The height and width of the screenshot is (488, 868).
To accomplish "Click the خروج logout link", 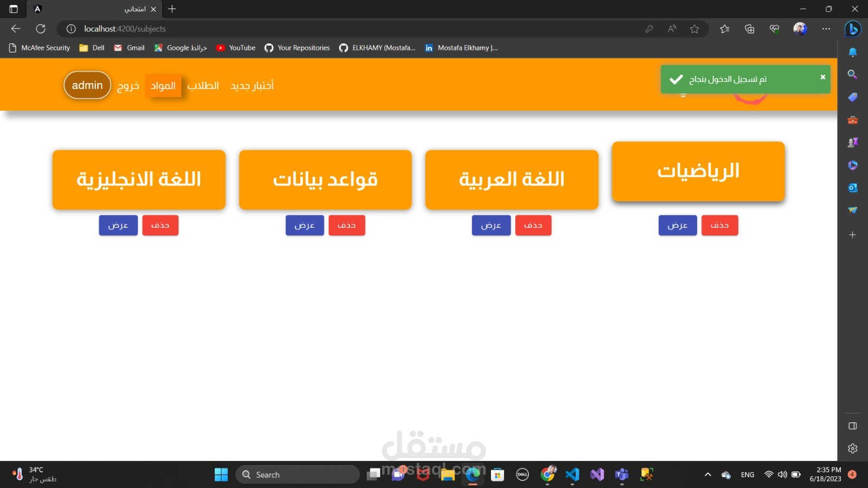I will (x=128, y=86).
